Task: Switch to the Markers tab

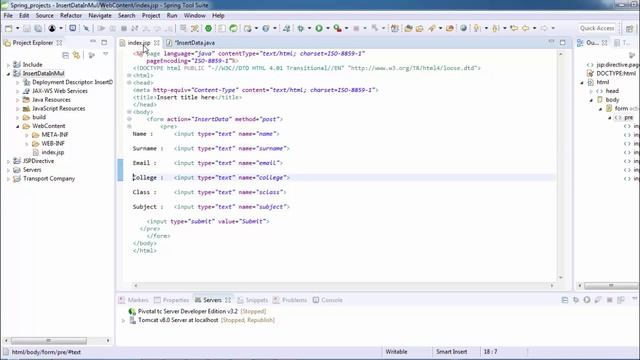Action: tap(133, 300)
